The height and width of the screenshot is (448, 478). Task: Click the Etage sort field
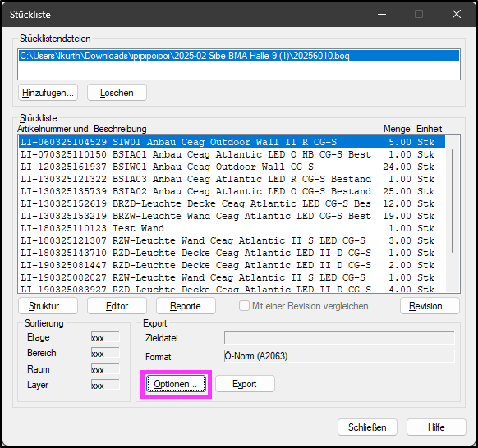pyautogui.click(x=105, y=337)
